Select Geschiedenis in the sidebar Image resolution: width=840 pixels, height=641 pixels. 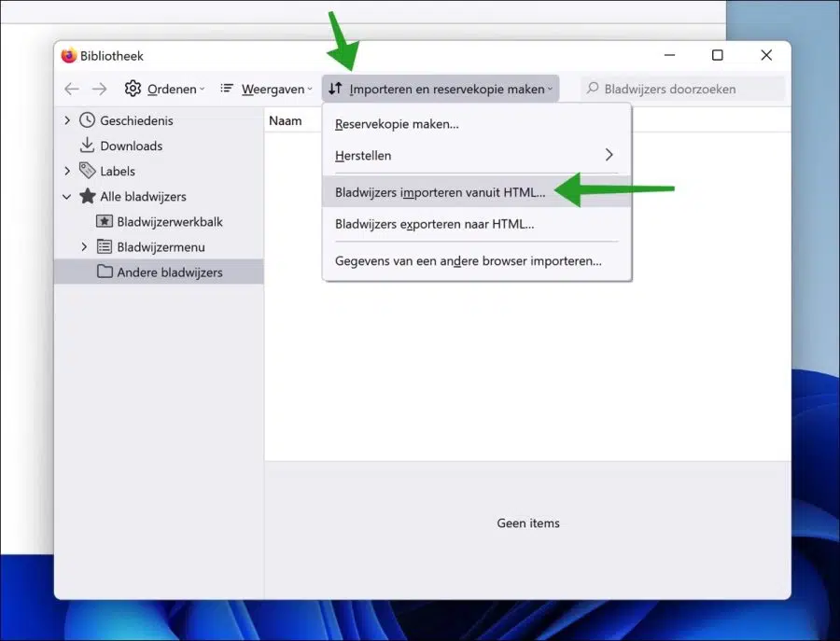136,120
